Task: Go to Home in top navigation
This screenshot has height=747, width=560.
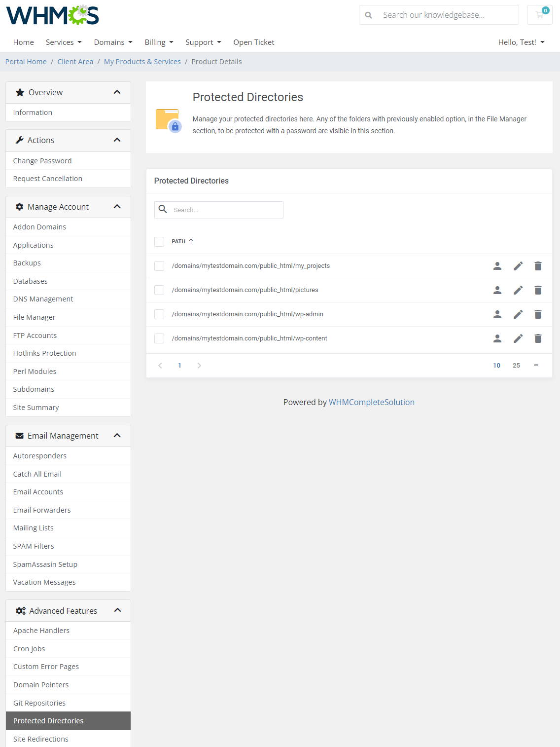Action: 24,42
